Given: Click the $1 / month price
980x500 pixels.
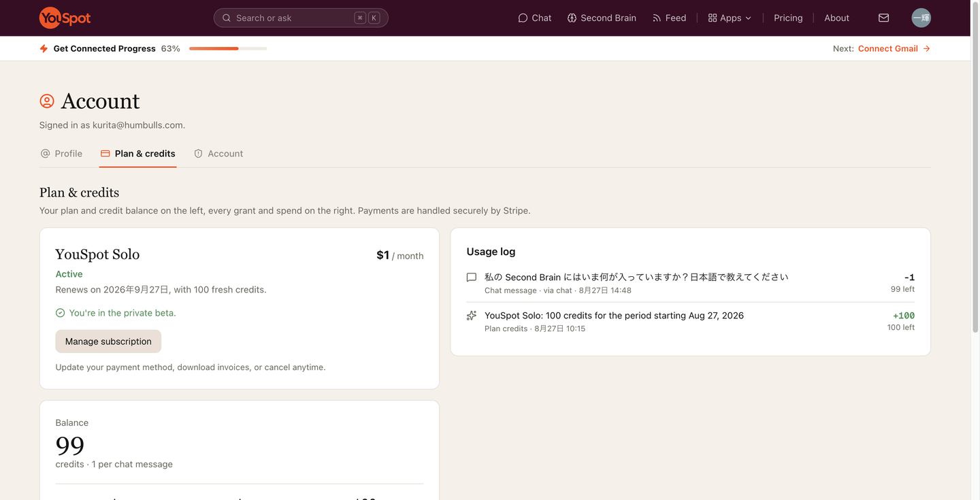Looking at the screenshot, I should coord(399,255).
